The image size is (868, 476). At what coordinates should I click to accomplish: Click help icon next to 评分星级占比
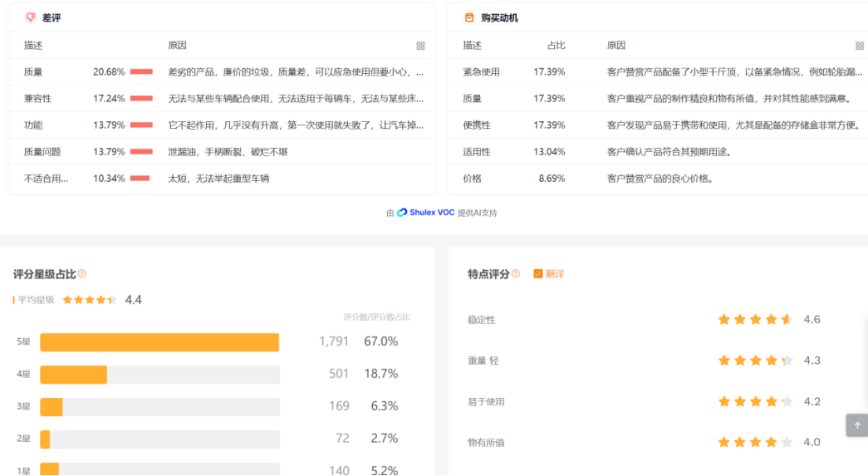pos(82,273)
